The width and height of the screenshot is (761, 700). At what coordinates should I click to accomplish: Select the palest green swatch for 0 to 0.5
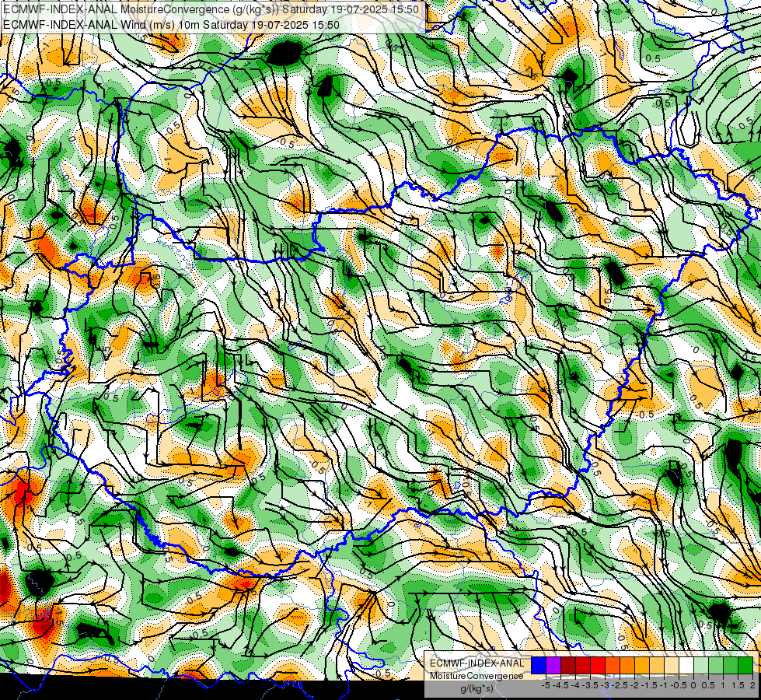click(701, 666)
